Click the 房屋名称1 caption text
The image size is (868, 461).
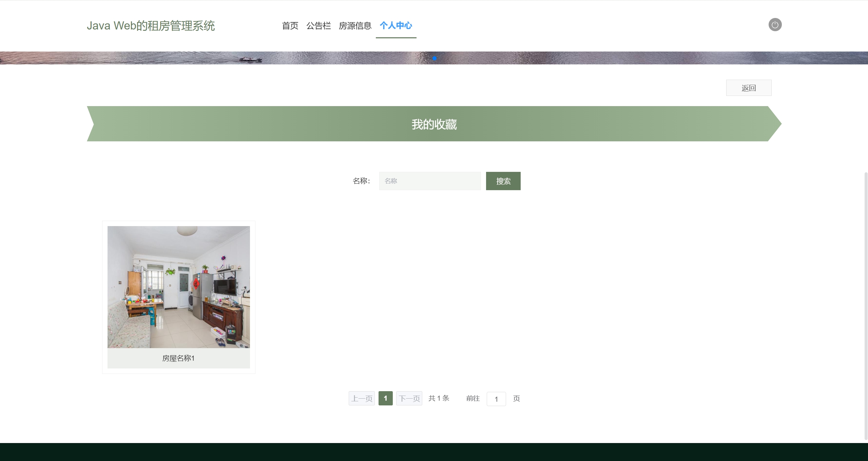pyautogui.click(x=178, y=358)
